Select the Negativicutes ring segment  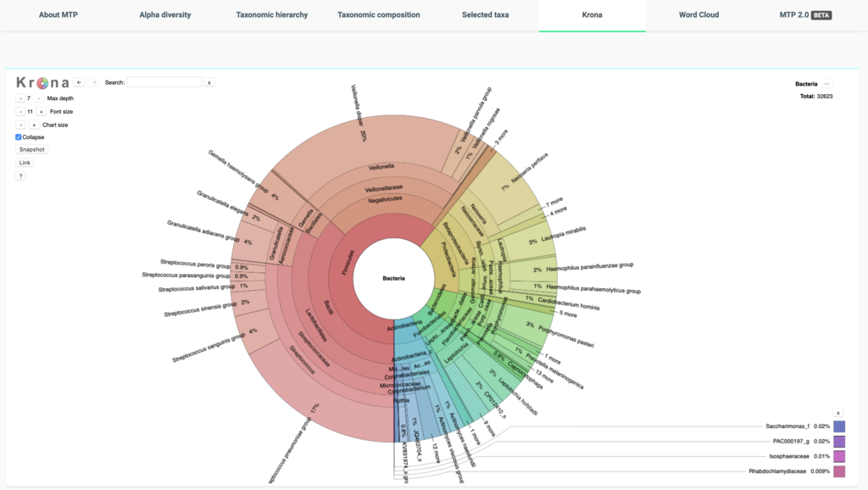386,200
